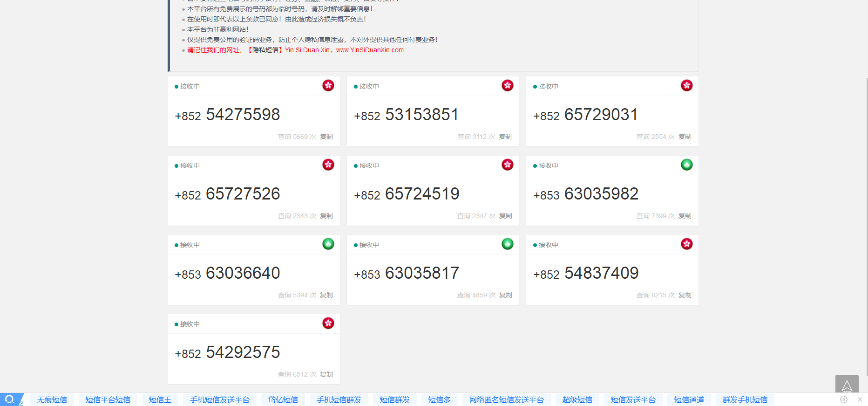Open phone number +853 63035982
Image resolution: width=868 pixels, height=406 pixels.
point(586,194)
